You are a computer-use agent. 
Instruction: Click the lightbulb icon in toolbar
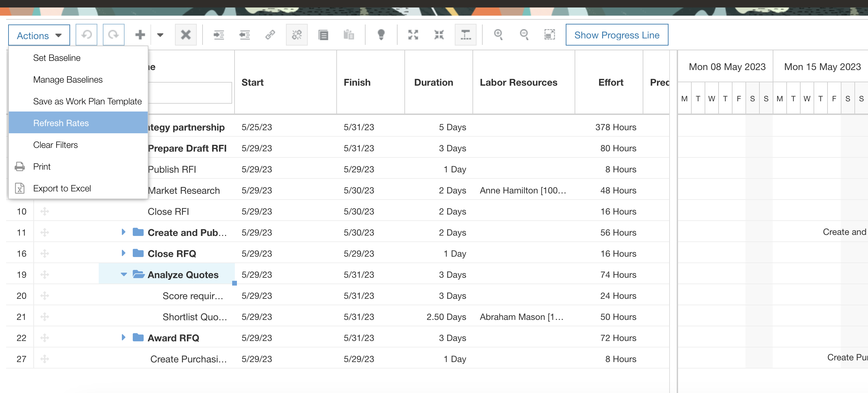tap(381, 35)
